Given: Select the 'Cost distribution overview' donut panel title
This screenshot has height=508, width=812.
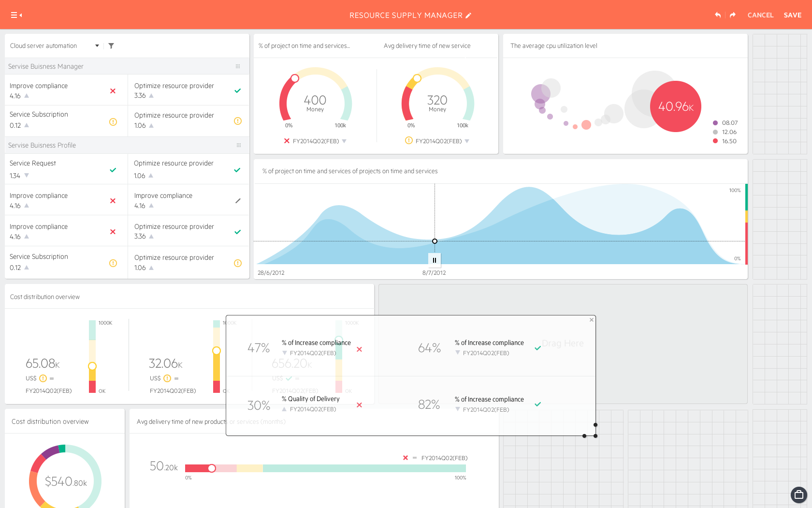Looking at the screenshot, I should (x=50, y=422).
